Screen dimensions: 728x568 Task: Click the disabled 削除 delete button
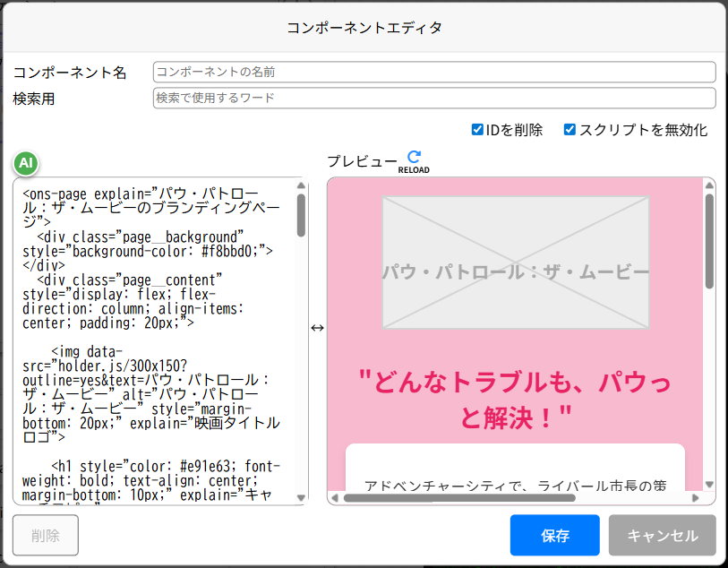pyautogui.click(x=45, y=535)
